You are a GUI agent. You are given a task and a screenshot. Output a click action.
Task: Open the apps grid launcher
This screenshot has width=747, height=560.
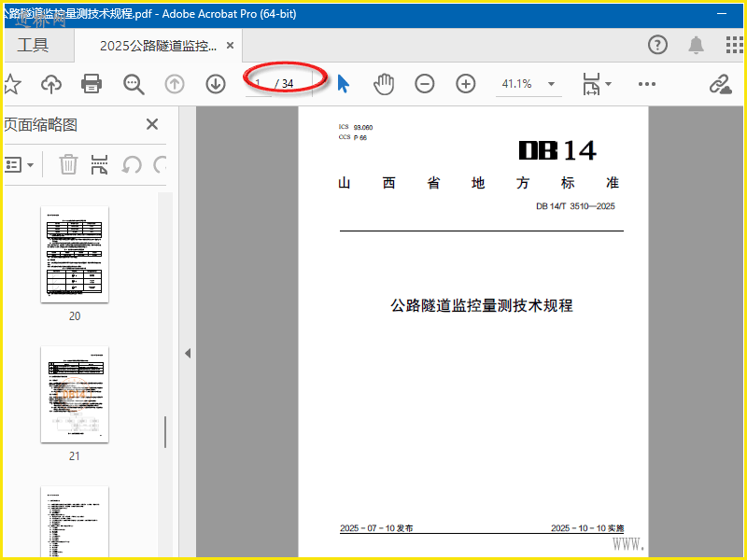[734, 45]
